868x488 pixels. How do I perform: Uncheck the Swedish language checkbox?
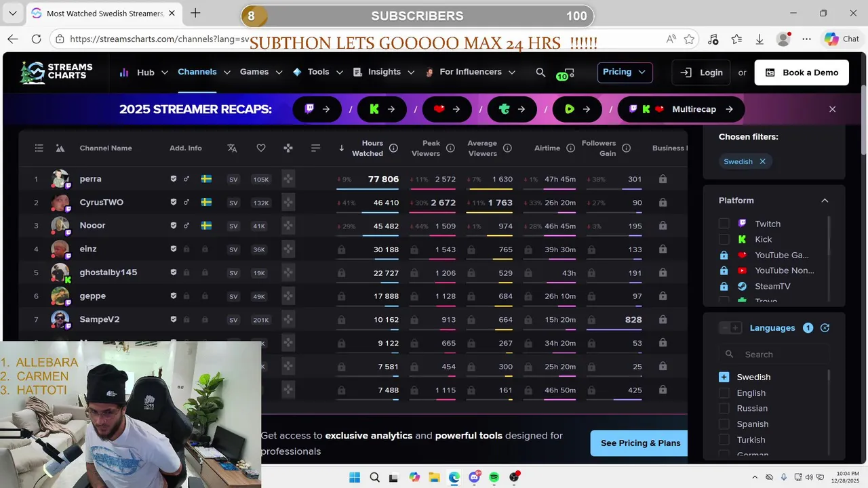724,377
